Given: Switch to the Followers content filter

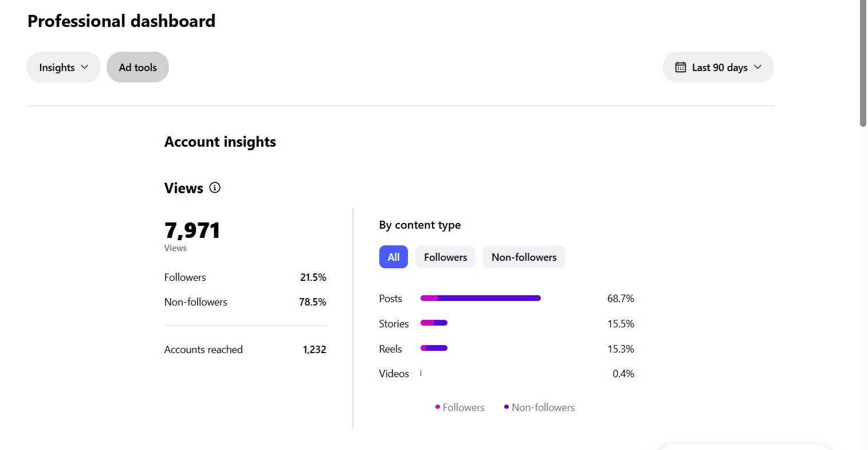Looking at the screenshot, I should click(x=445, y=257).
